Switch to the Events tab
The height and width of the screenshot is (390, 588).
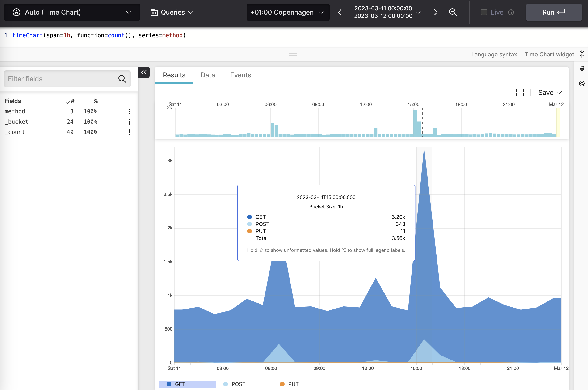pos(240,75)
